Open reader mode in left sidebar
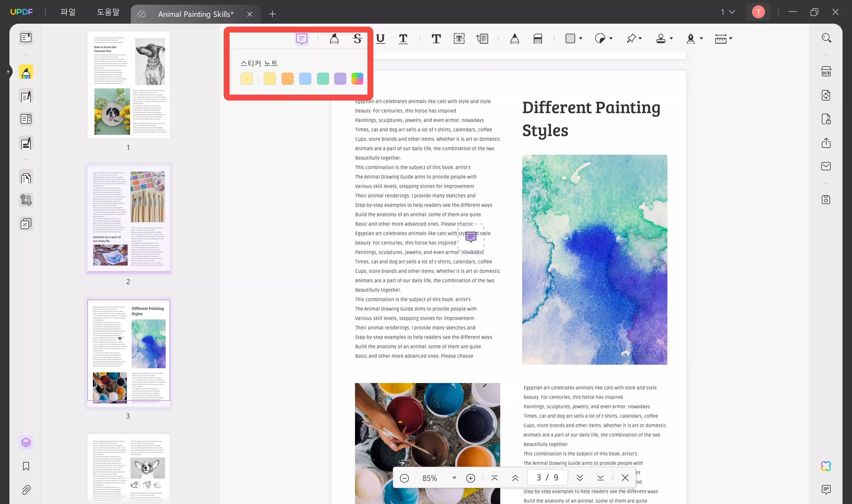The height and width of the screenshot is (504, 852). [26, 38]
